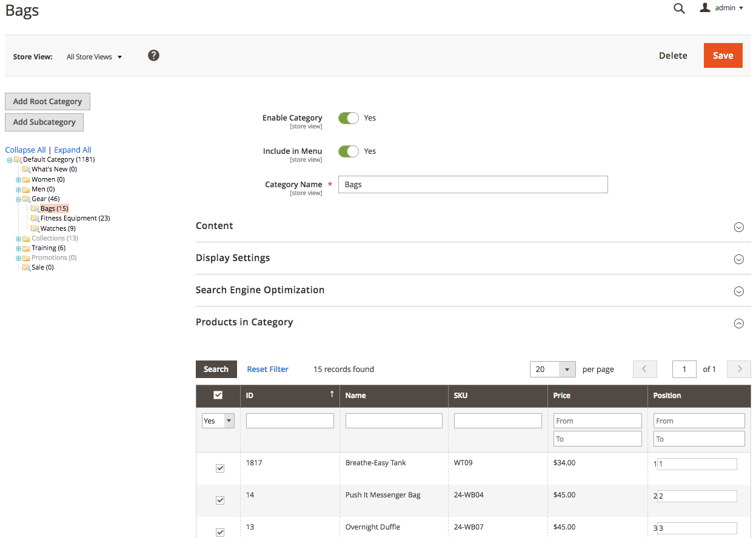
Task: Click the admin user avatar icon
Action: (705, 8)
